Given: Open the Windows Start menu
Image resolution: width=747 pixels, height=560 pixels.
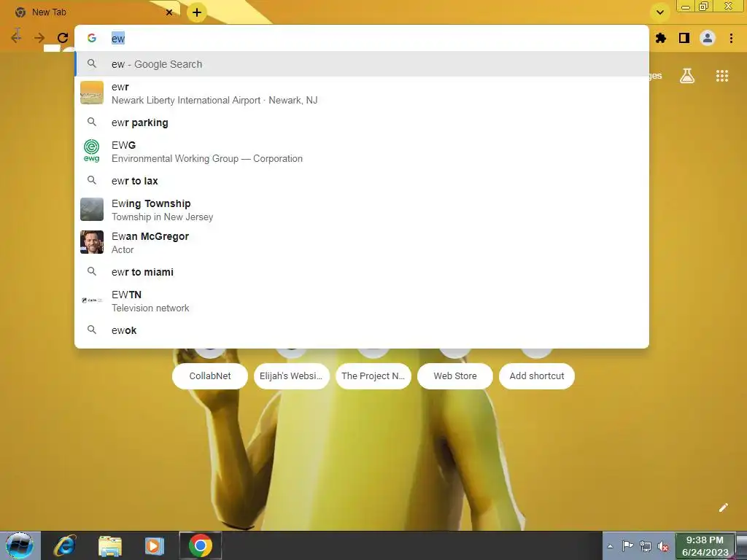Looking at the screenshot, I should tap(19, 545).
